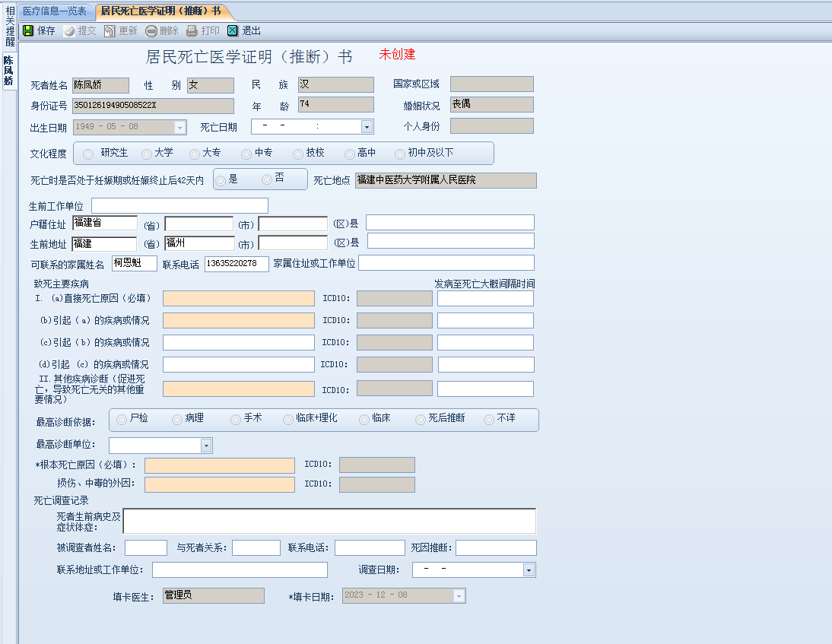Screen dimensions: 832x644
Task: Open the 相关提醒 side tab
Action: pyautogui.click(x=10, y=27)
